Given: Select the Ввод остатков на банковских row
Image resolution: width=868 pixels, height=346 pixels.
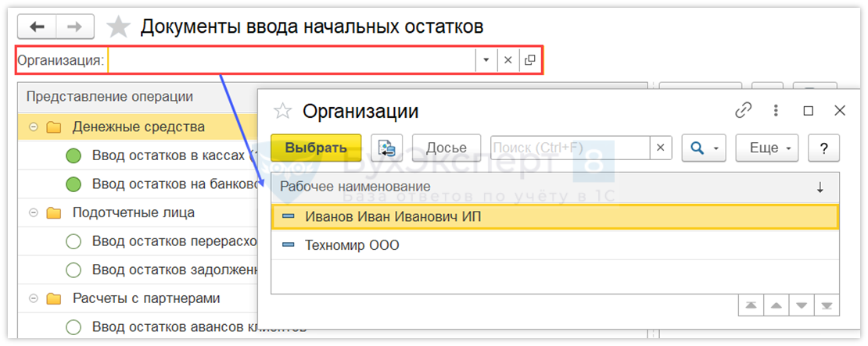Looking at the screenshot, I should click(138, 184).
